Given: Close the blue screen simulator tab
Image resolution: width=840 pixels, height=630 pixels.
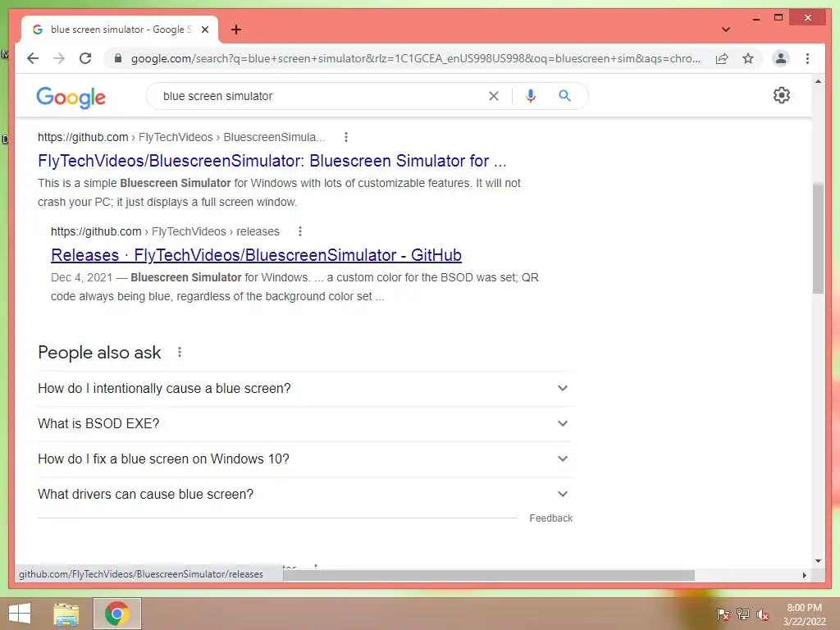Looking at the screenshot, I should pos(204,30).
